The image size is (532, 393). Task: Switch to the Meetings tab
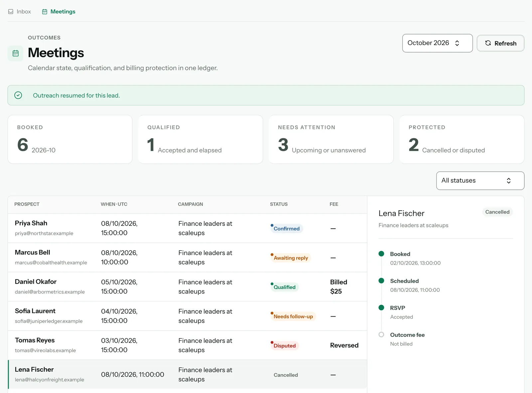[59, 12]
